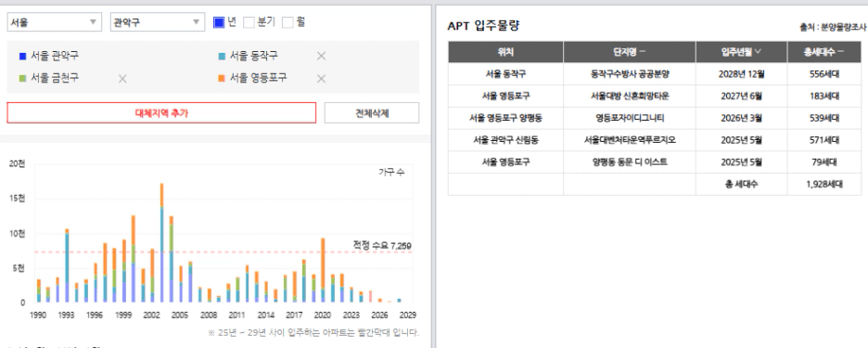Remove 서울 금천구 with its X icon
Image resolution: width=868 pixels, height=348 pixels.
123,79
